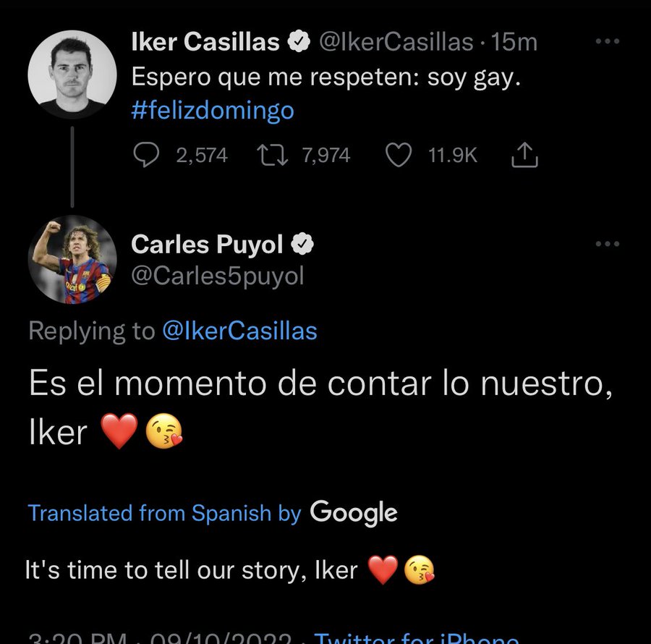The height and width of the screenshot is (644, 651).
Task: Open the 'Translated from Spanish by' link
Action: 164,513
